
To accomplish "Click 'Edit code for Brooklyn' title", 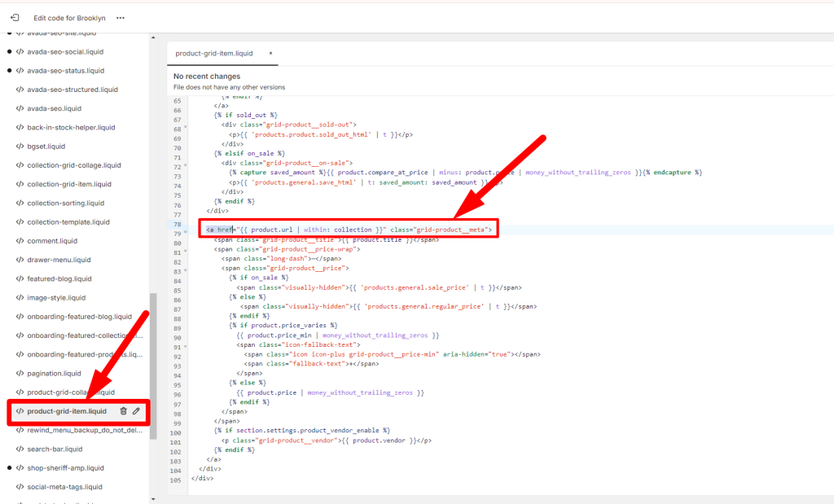I will pos(69,18).
